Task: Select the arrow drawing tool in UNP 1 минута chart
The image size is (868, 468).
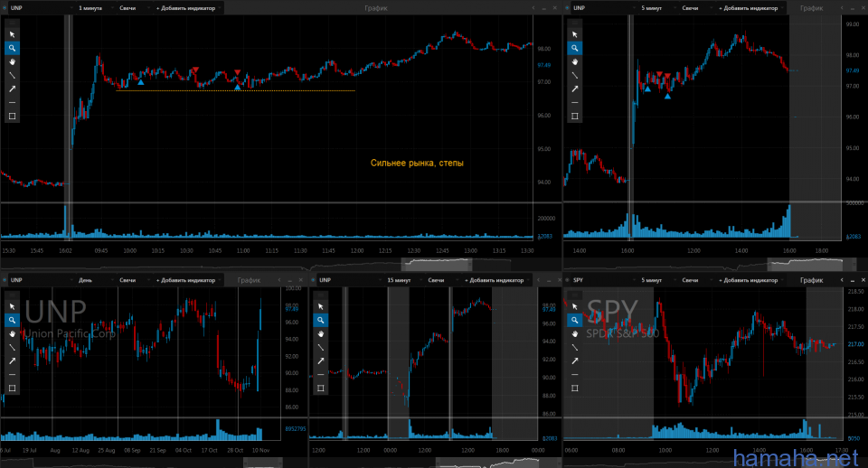Action: pyautogui.click(x=12, y=89)
